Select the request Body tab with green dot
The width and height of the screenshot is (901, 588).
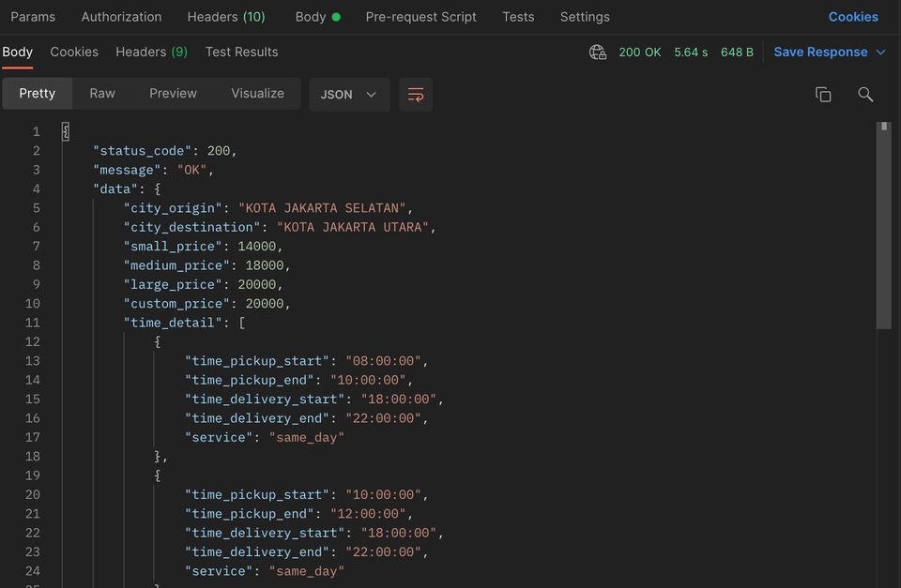pyautogui.click(x=318, y=17)
